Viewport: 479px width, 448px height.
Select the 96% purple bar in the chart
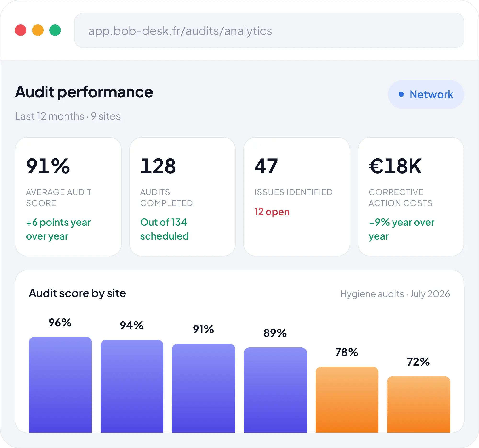pos(60,385)
